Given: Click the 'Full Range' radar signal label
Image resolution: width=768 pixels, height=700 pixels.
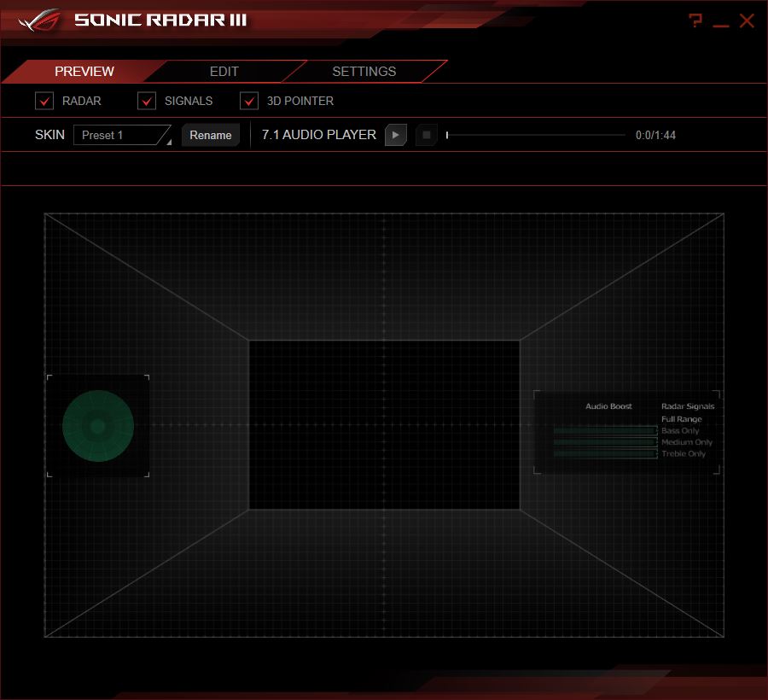Looking at the screenshot, I should [x=681, y=419].
